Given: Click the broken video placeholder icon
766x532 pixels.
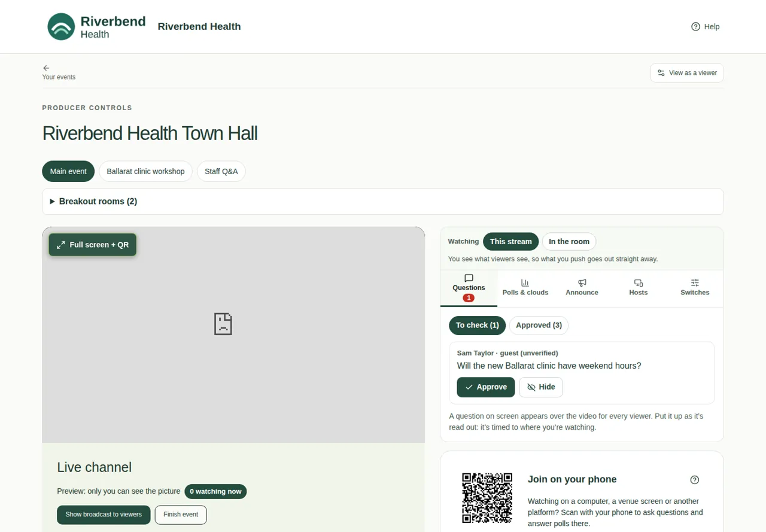Looking at the screenshot, I should pos(223,324).
